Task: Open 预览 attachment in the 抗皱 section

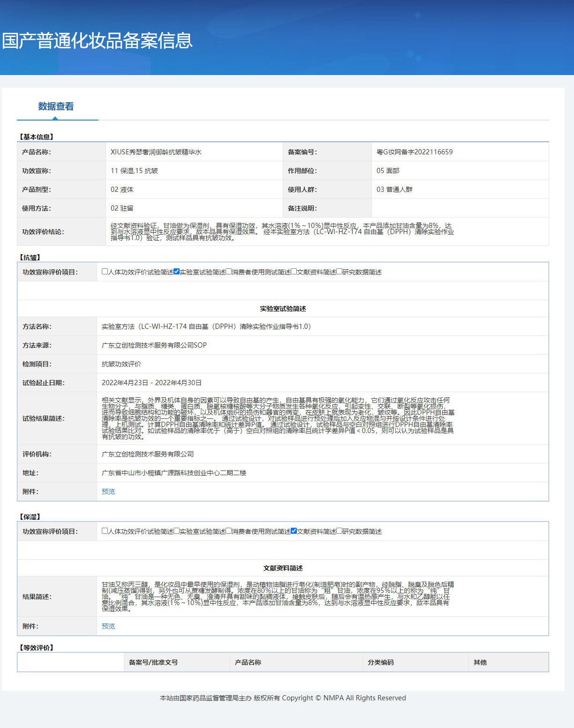Action: (x=108, y=492)
